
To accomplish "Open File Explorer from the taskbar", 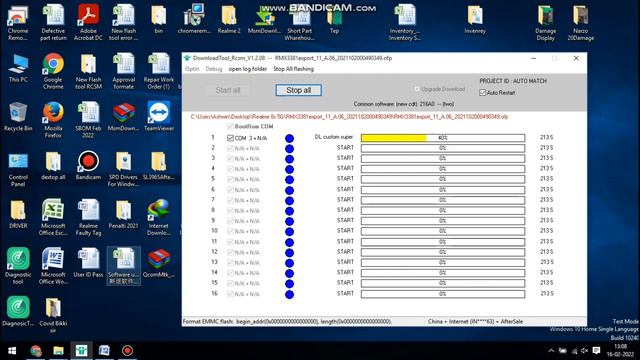I will (x=58, y=351).
